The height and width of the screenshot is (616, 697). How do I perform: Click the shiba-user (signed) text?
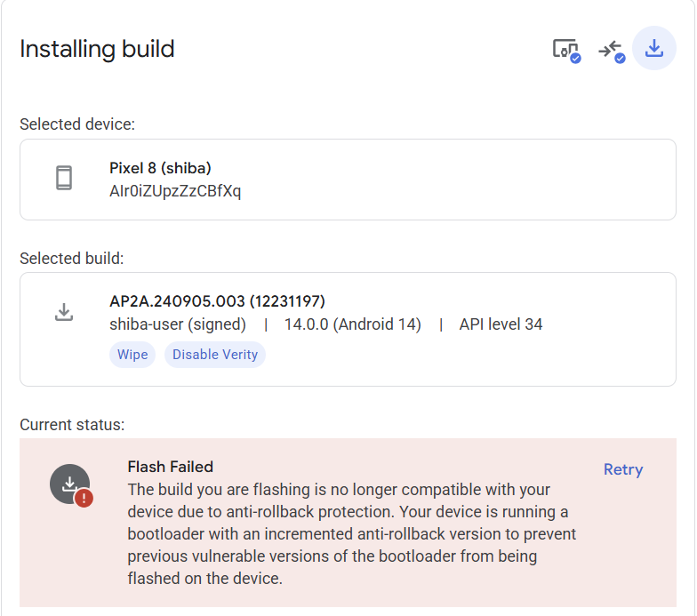coord(178,324)
